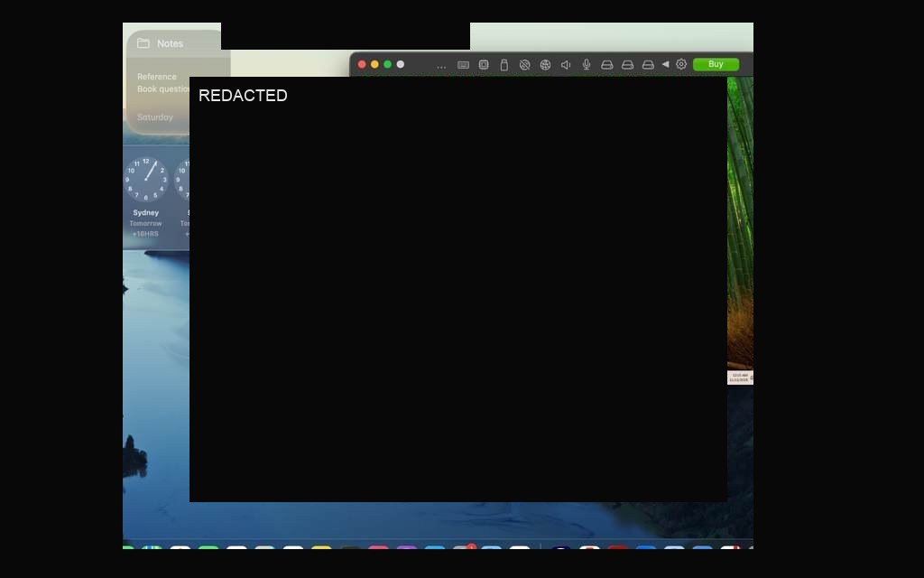The width and height of the screenshot is (924, 578).
Task: Collapse toolbar with the left triangle arrow
Action: click(665, 64)
